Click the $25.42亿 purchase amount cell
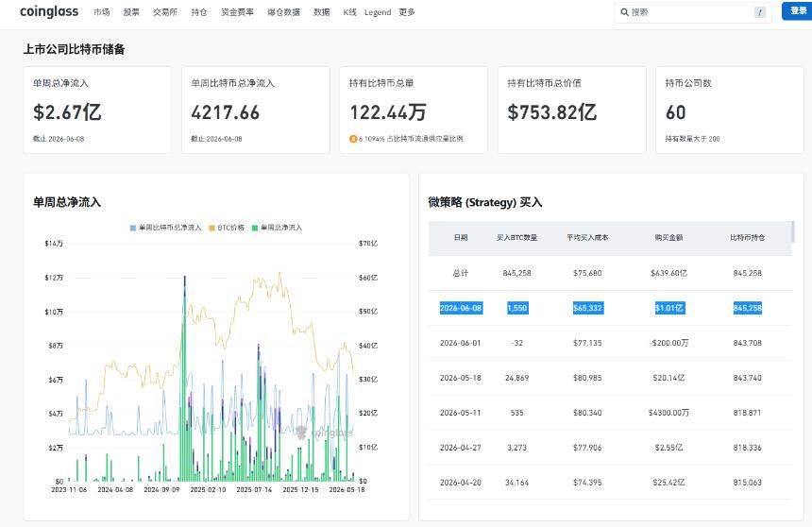This screenshot has height=527, width=812. tap(668, 483)
